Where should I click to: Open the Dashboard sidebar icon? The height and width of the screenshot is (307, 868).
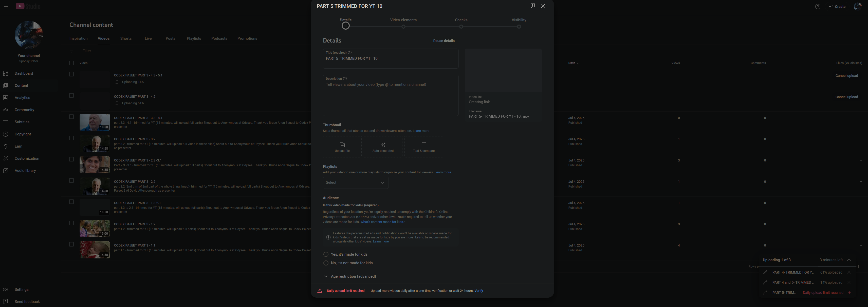point(6,73)
